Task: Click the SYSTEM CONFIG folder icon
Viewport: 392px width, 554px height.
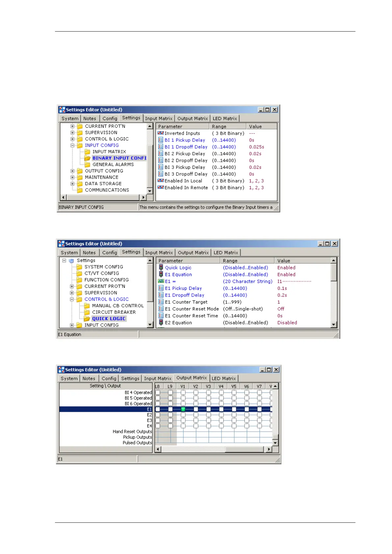Action: click(x=79, y=267)
